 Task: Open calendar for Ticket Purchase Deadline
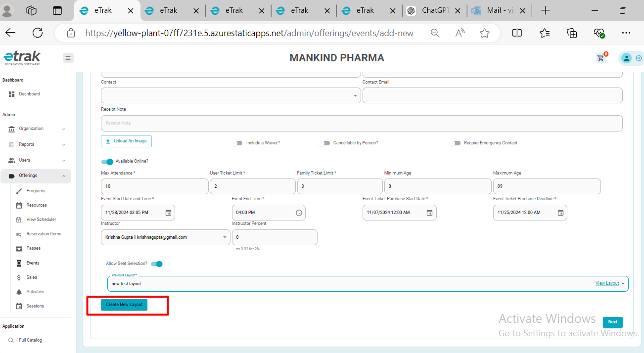[x=560, y=213]
